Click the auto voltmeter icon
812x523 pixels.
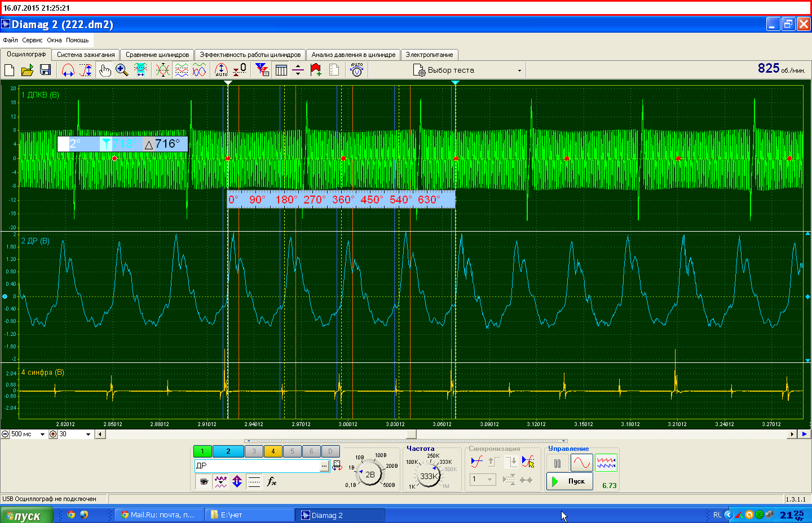(356, 70)
